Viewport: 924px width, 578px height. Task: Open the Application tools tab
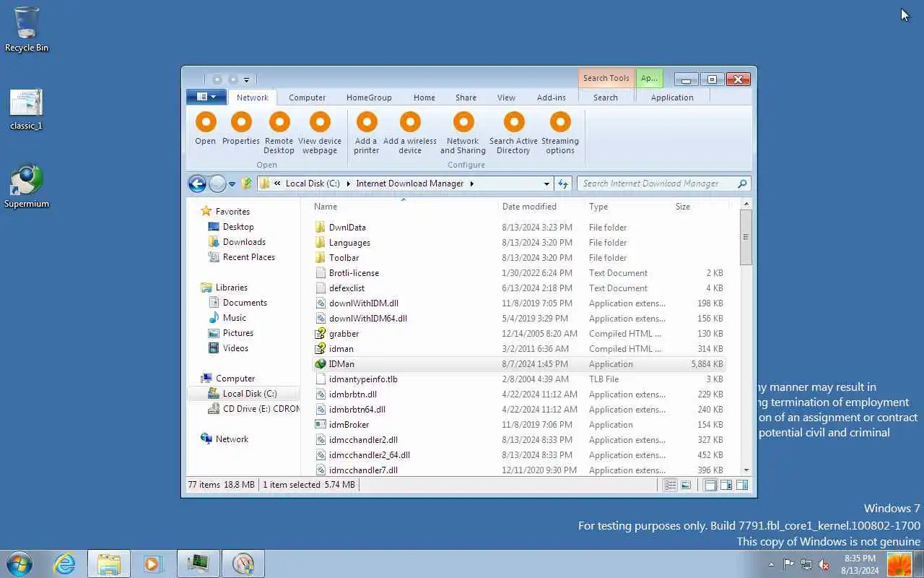click(672, 98)
